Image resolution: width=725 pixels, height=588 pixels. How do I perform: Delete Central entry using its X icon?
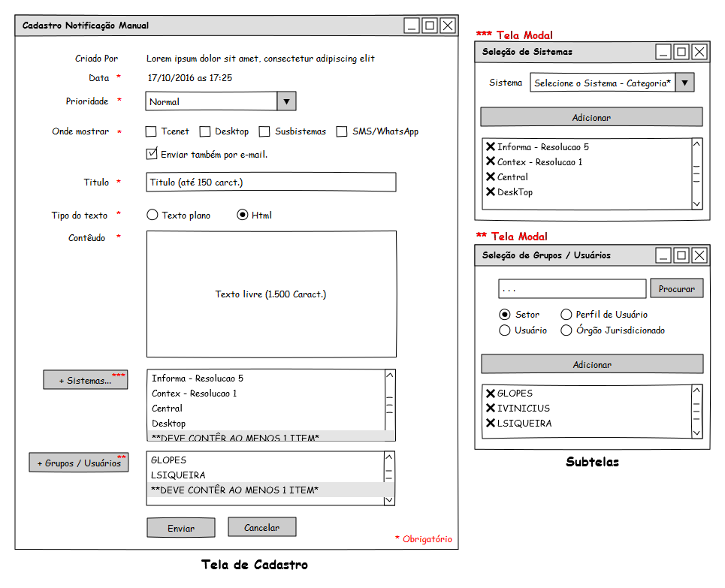coord(491,177)
